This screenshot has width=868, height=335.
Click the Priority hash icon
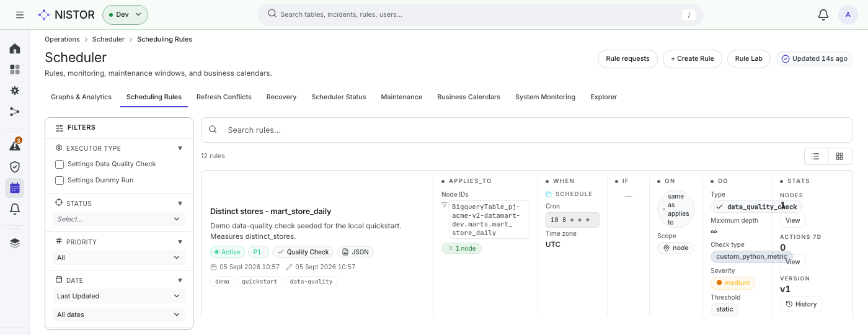tap(59, 241)
